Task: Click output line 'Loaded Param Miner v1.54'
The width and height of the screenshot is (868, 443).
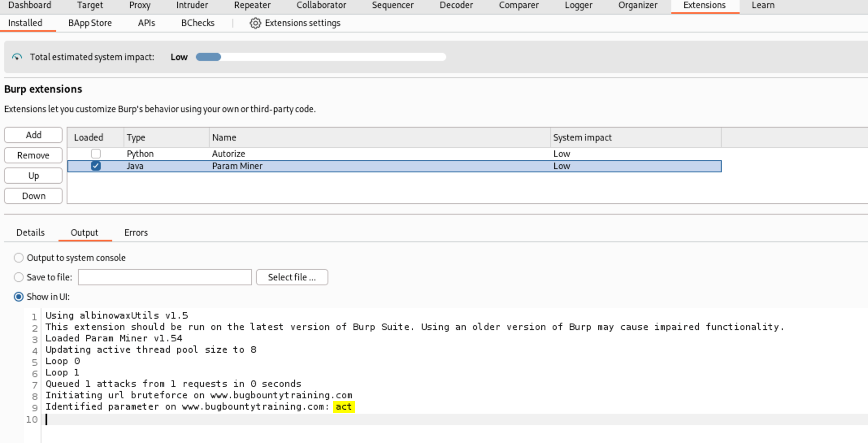Action: (x=114, y=338)
